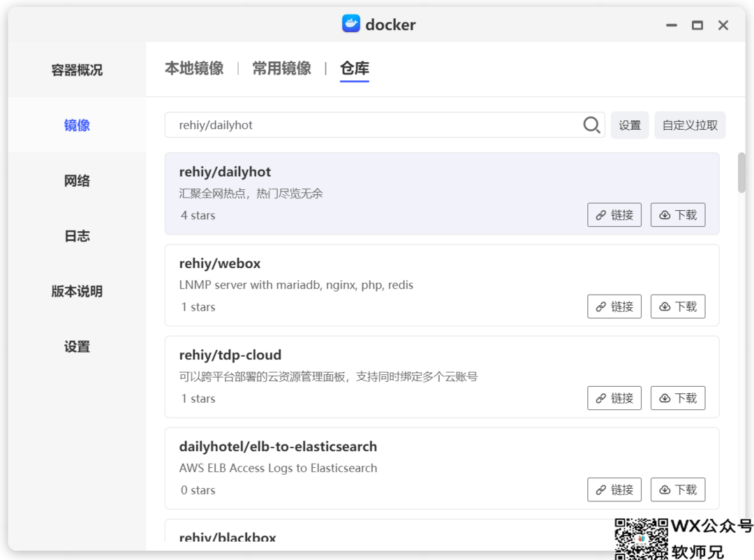Image resolution: width=754 pixels, height=560 pixels.
Task: Select the rehiy/dailyhot result title
Action: click(x=225, y=172)
